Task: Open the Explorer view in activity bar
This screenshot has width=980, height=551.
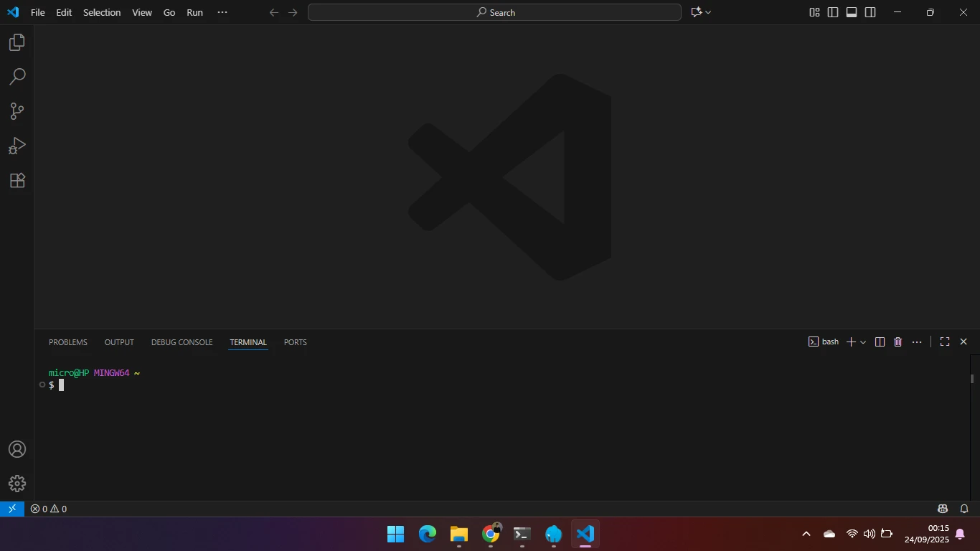Action: pyautogui.click(x=17, y=42)
